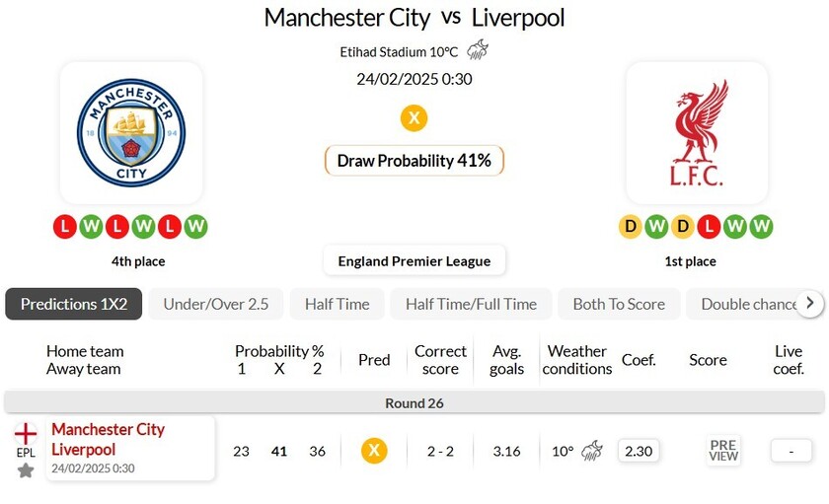The image size is (829, 504).
Task: Click the Manchester City club crest
Action: (131, 133)
